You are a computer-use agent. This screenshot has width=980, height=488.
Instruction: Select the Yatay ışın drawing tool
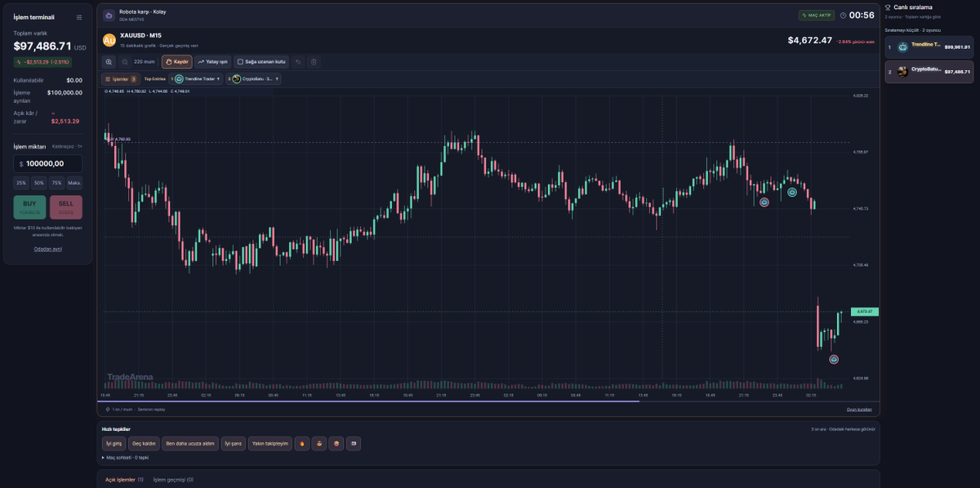coord(212,61)
